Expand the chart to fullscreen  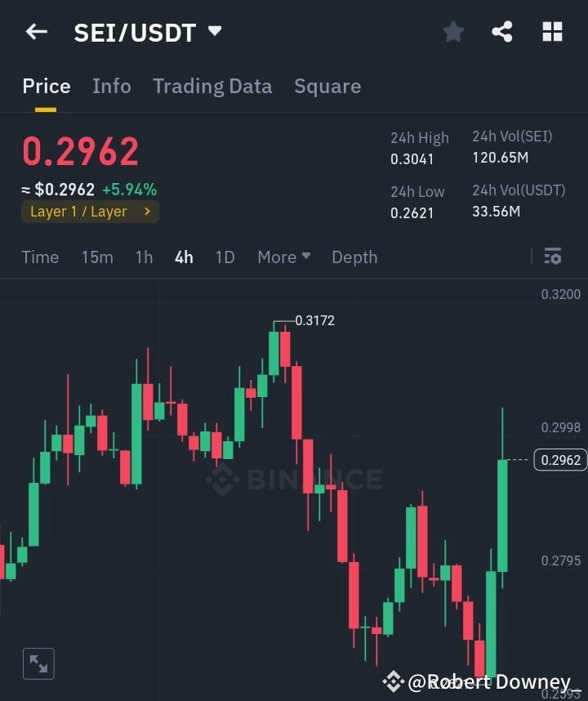coord(38,663)
